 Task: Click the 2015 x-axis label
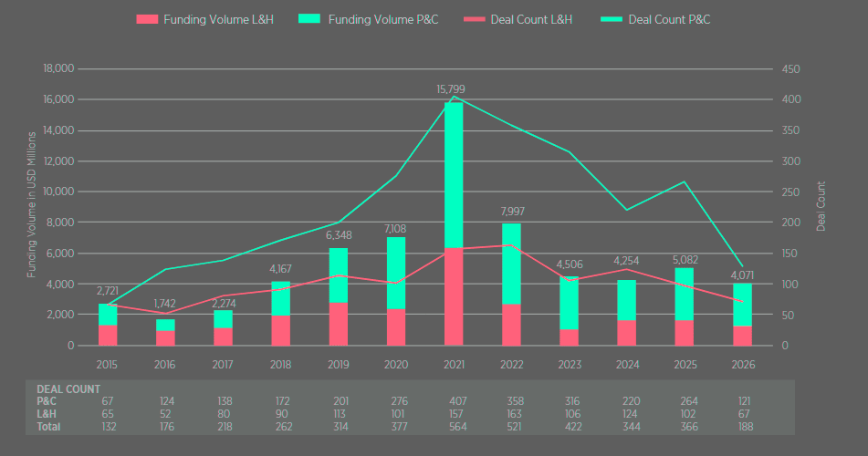(x=107, y=365)
